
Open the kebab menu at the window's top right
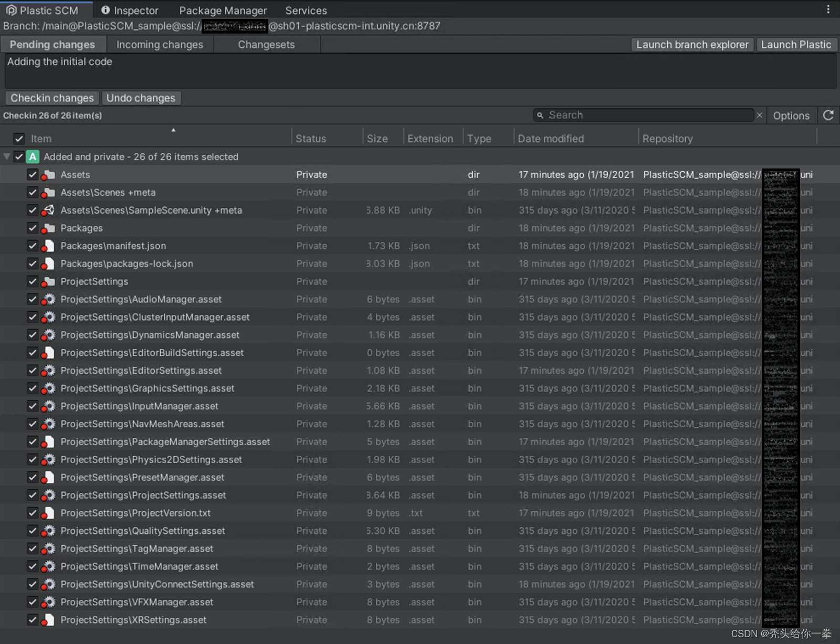[x=828, y=9]
